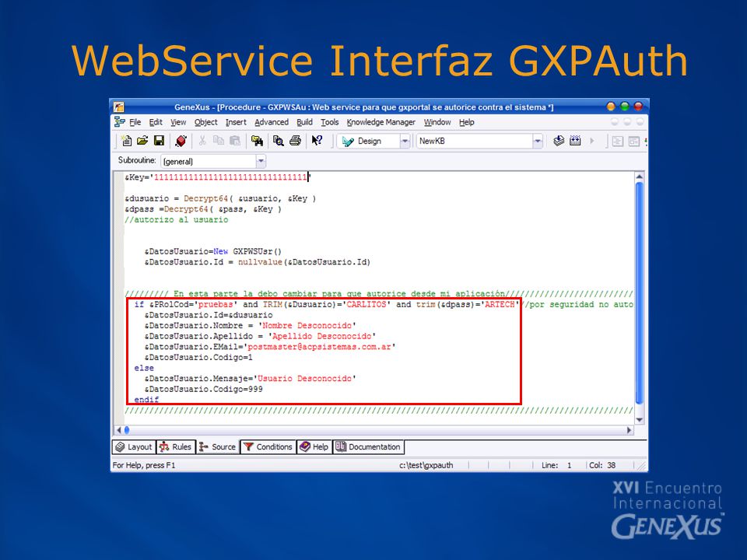The height and width of the screenshot is (560, 747).
Task: Open the View menu
Action: click(178, 122)
